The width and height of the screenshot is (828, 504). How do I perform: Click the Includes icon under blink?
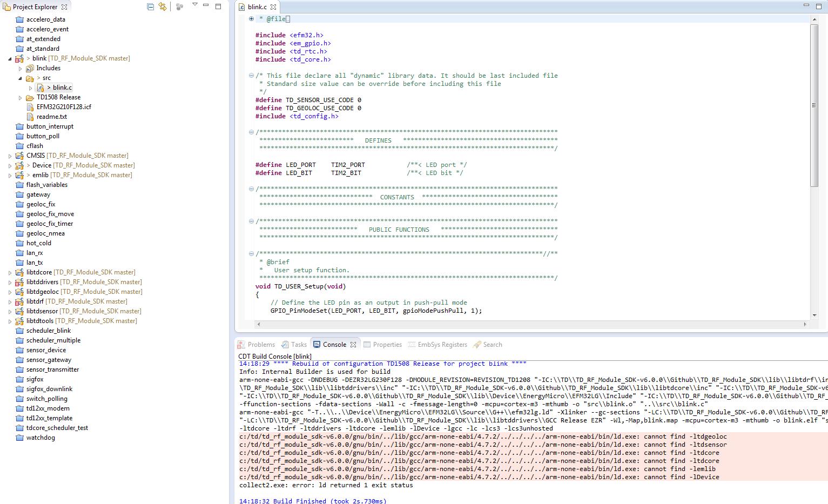click(30, 68)
